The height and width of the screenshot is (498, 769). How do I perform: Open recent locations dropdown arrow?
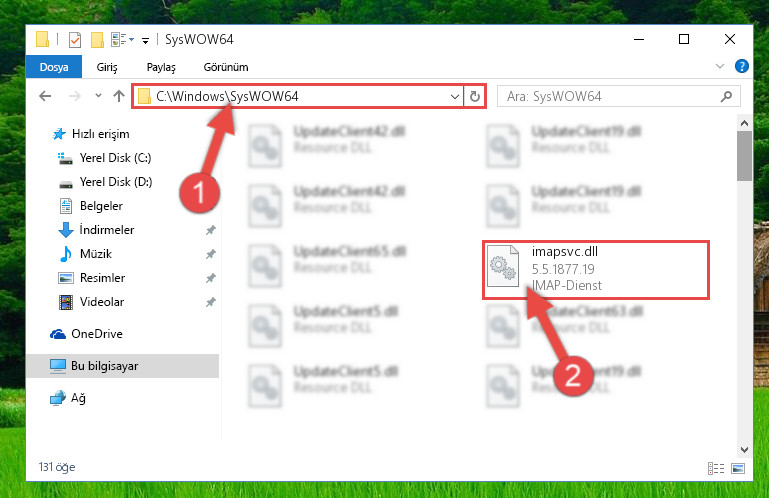coord(98,96)
